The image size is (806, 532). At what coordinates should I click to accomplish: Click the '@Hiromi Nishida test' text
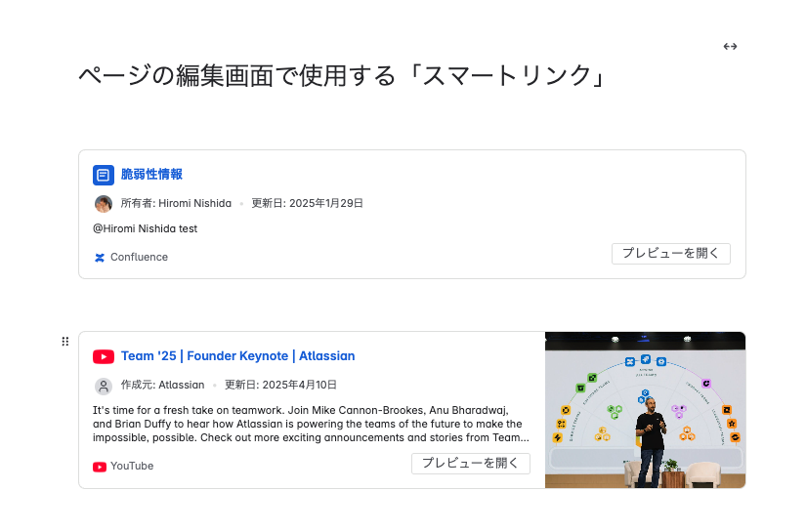tap(145, 229)
